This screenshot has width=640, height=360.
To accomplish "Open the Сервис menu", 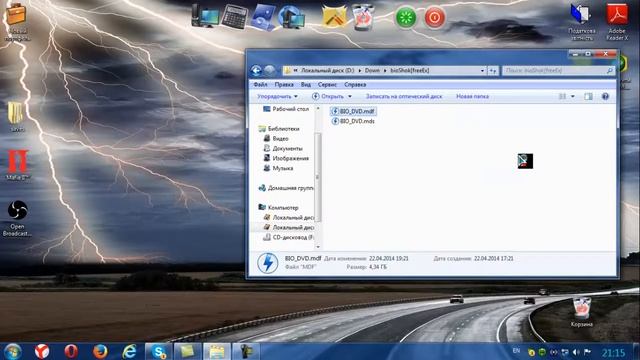I will 327,84.
